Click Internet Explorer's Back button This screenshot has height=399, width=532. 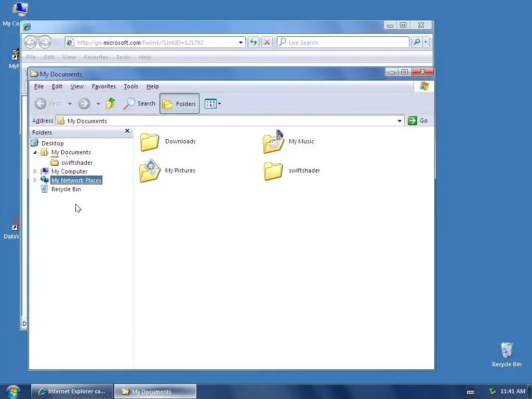coord(31,42)
